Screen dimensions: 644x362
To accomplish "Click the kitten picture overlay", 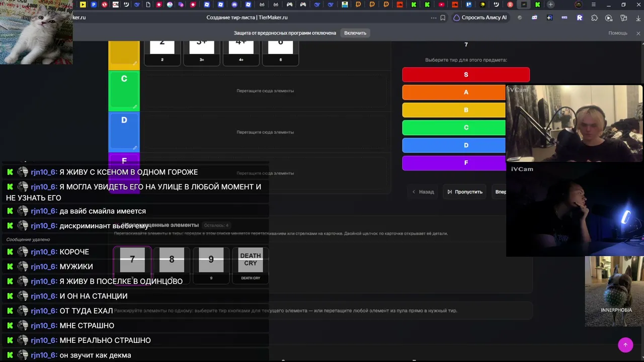I will coord(36,32).
